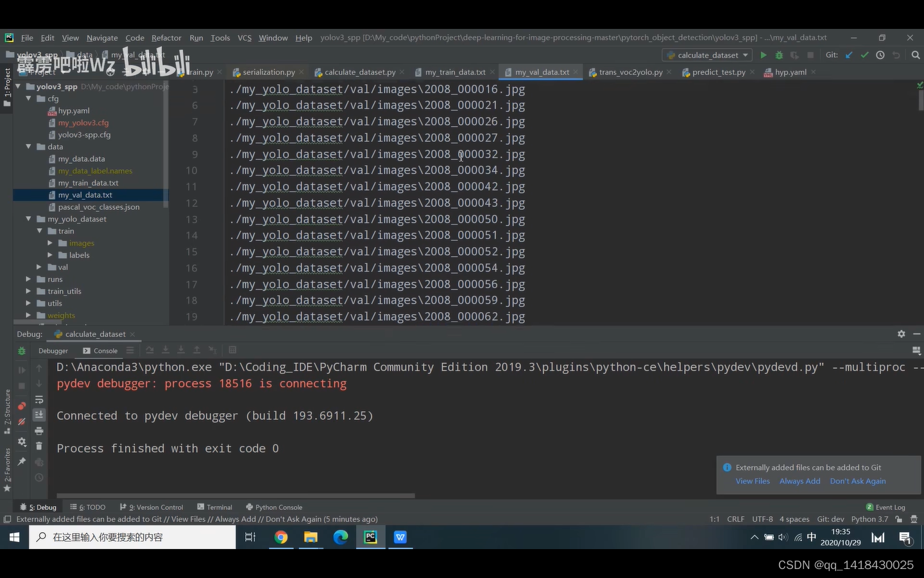Click Always Add link

[800, 481]
